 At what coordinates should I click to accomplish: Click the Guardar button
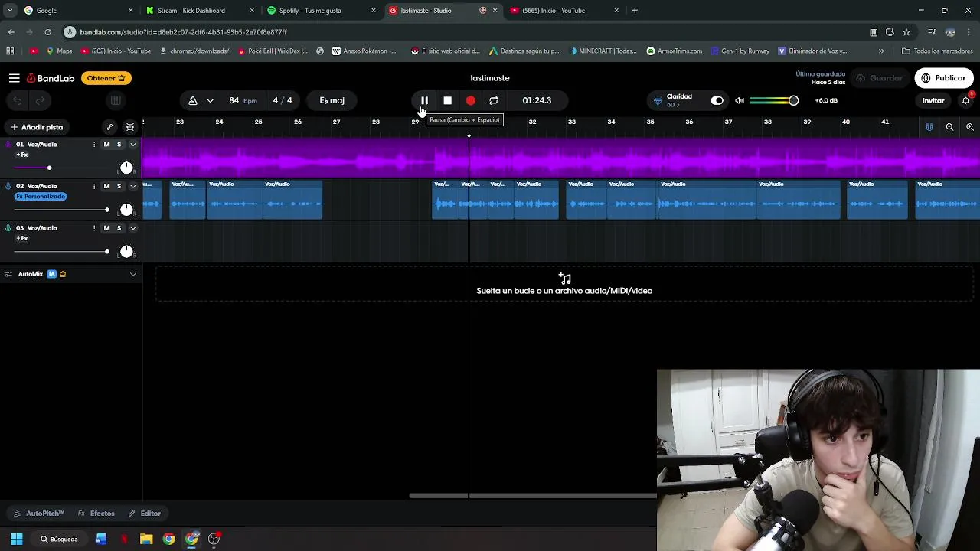click(879, 78)
